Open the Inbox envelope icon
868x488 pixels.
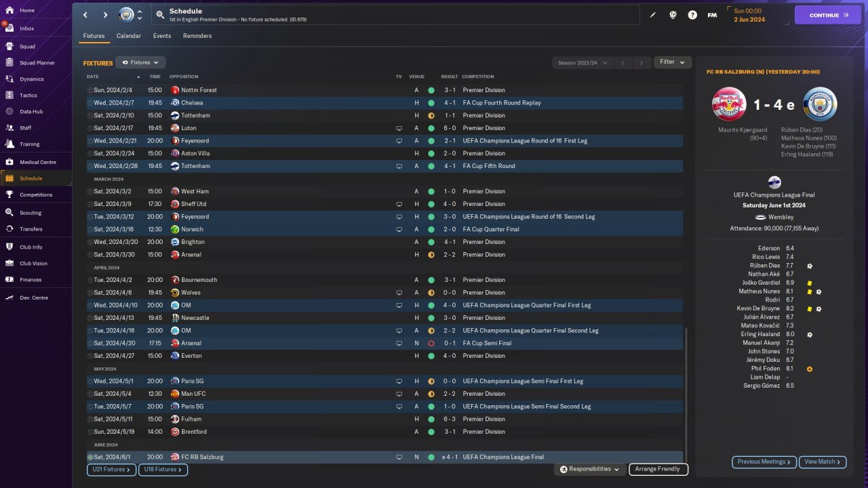coord(9,28)
